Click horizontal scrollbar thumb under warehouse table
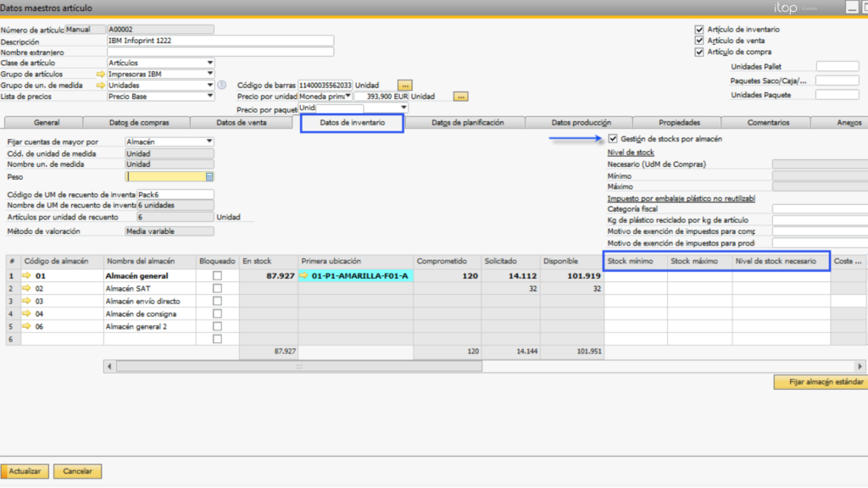 [299, 366]
